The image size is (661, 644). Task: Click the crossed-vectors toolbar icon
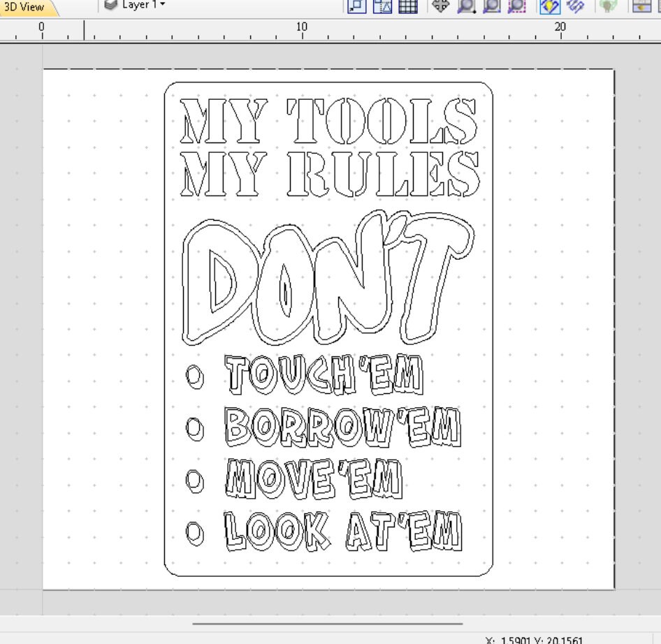point(575,6)
